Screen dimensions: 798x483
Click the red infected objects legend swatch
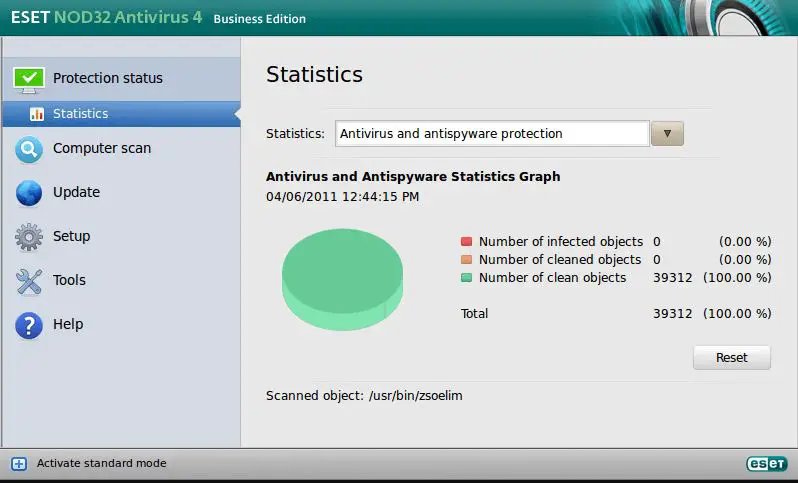466,242
